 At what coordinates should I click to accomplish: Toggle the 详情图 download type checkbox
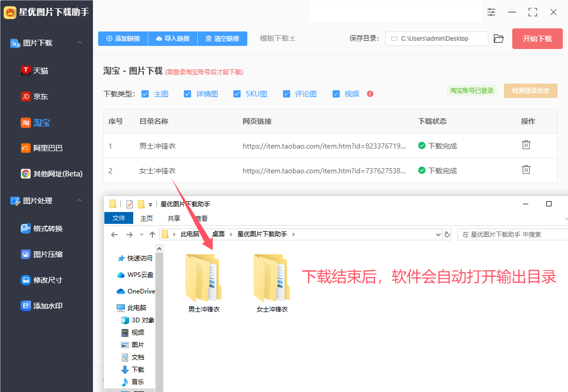187,94
